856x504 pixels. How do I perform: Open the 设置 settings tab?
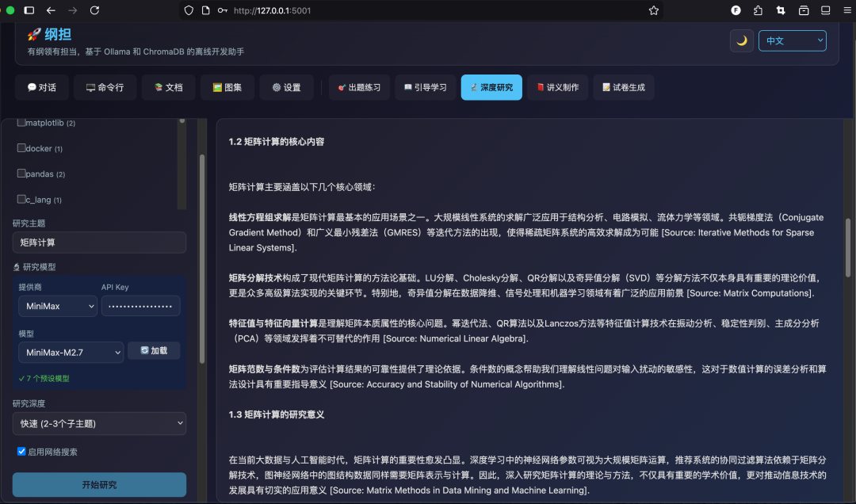tap(286, 87)
